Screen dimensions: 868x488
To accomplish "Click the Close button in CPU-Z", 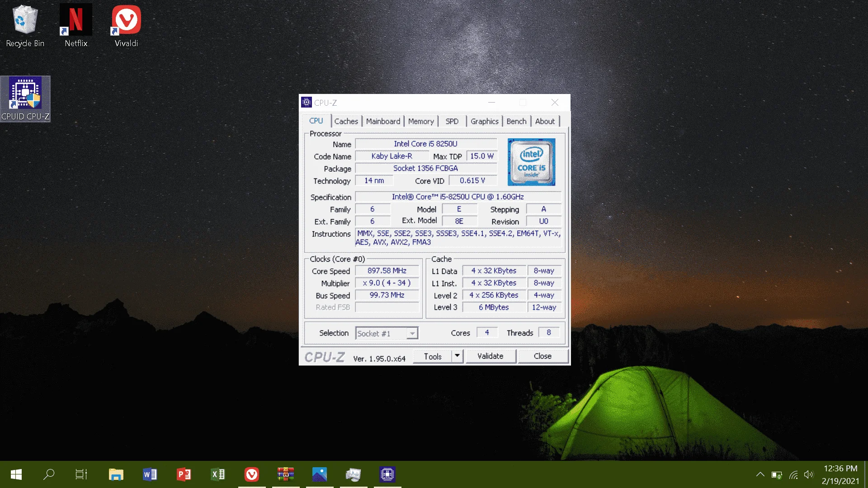I will [542, 356].
